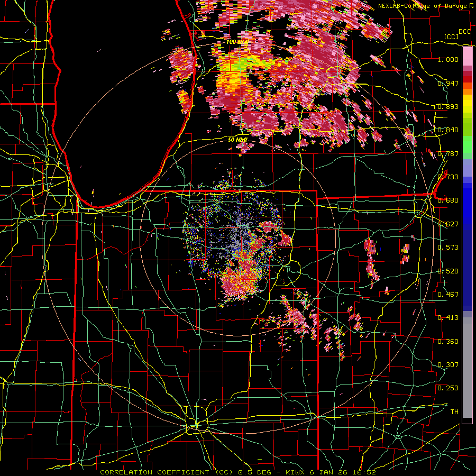Viewport: 476px width, 476px height.
Task: Click the [CC] legend label
Action: tap(452, 36)
